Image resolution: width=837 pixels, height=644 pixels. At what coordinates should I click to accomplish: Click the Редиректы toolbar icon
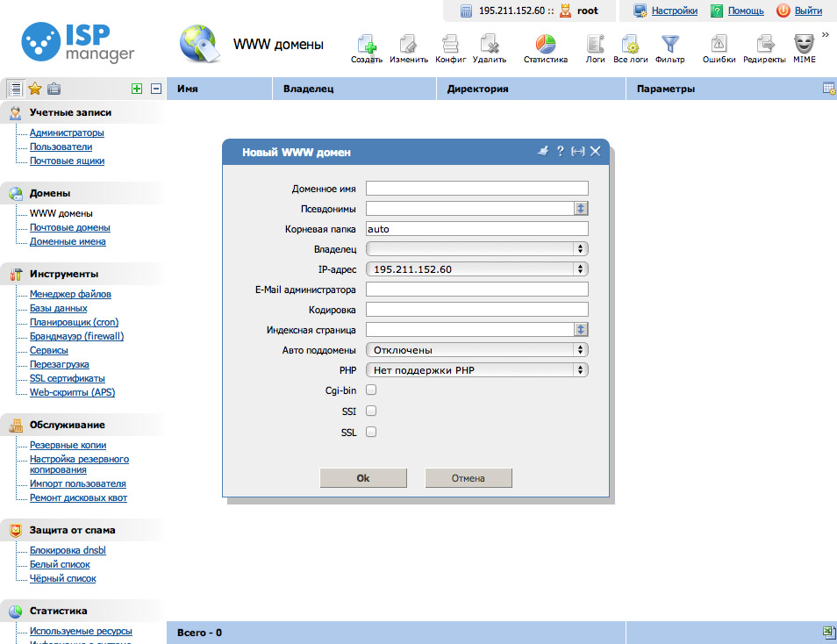pos(764,46)
